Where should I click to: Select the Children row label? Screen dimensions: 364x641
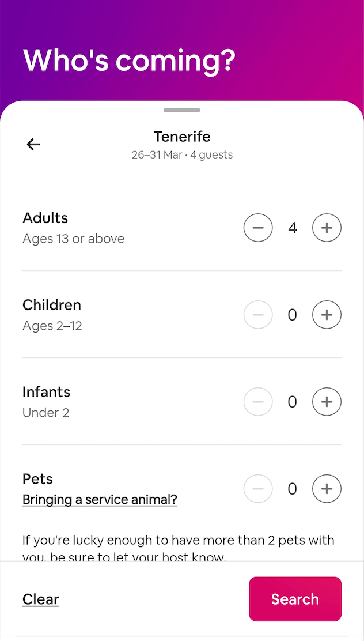click(52, 305)
